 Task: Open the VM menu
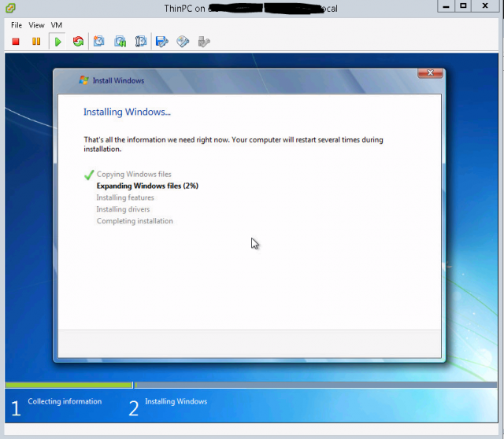coord(57,25)
